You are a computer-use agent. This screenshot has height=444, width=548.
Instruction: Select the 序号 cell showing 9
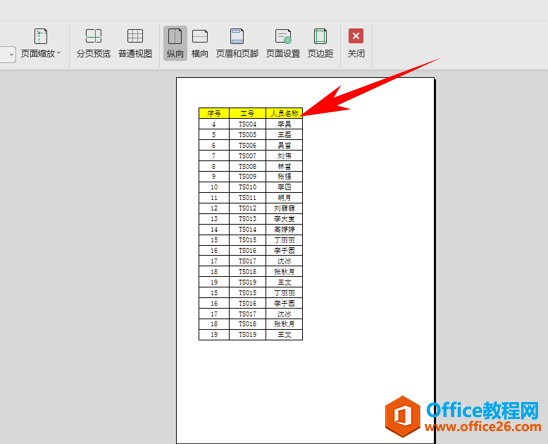click(214, 177)
